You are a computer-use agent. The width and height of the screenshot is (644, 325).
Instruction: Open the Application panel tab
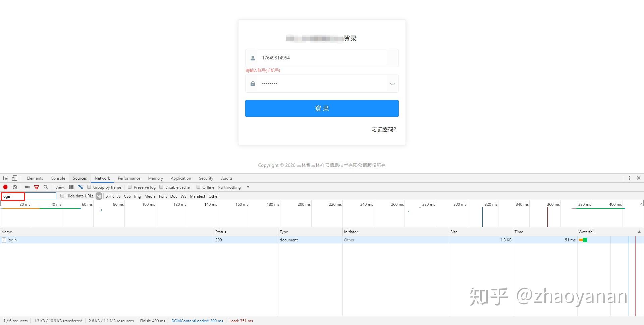tap(181, 178)
